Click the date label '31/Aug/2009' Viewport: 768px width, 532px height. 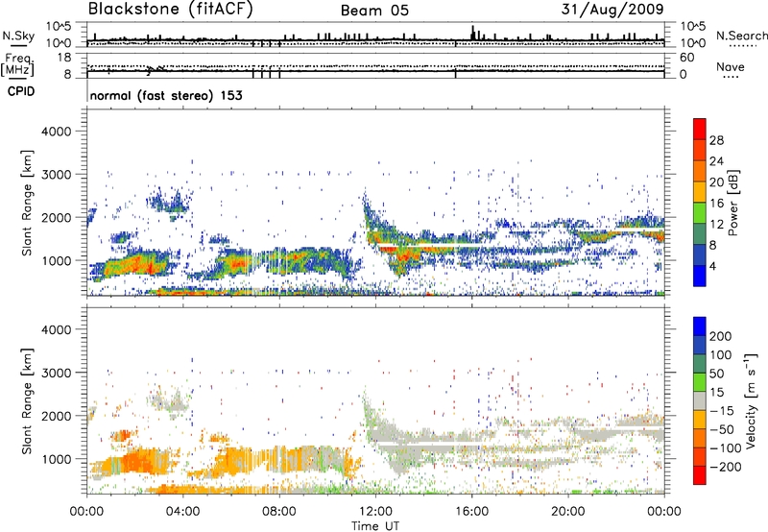[612, 9]
